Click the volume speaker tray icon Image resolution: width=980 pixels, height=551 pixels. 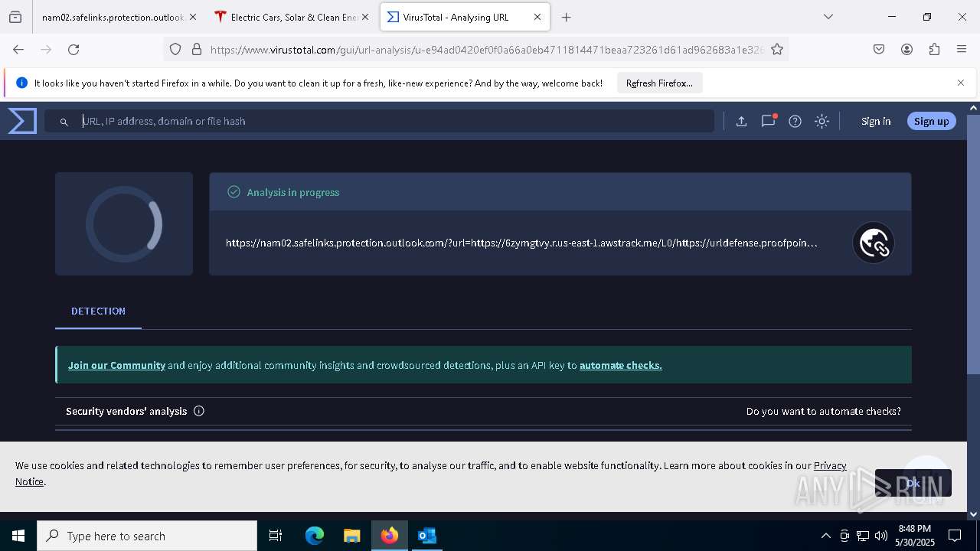[x=880, y=536]
